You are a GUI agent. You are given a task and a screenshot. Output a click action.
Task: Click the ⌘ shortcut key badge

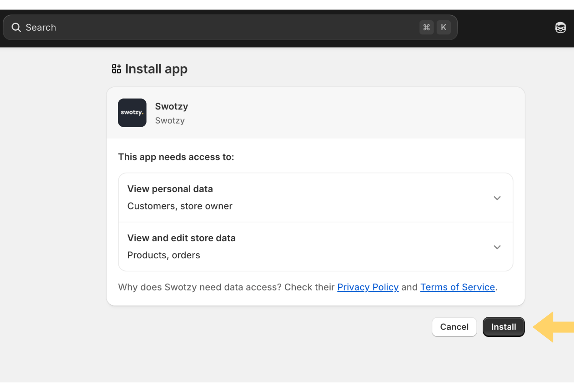point(426,28)
